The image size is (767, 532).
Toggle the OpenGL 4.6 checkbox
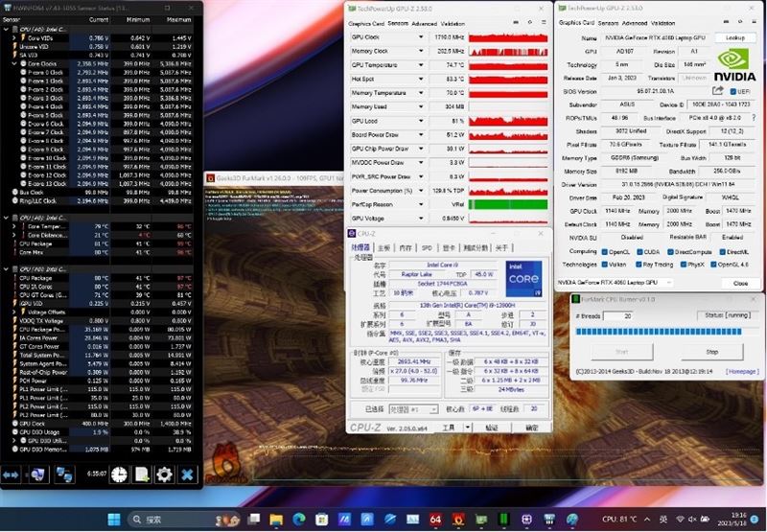(713, 265)
